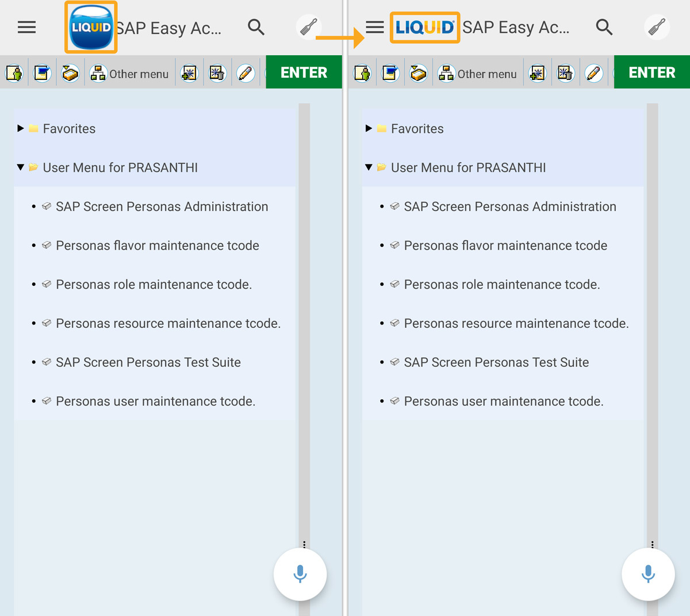Click the Change favorites pencil in the left toolbar
Screen dimensions: 690x616
(x=246, y=74)
